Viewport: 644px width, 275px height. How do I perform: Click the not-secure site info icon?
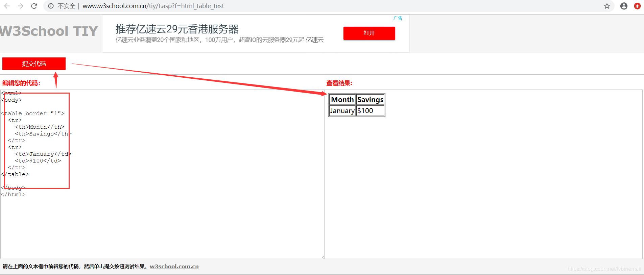pyautogui.click(x=51, y=6)
